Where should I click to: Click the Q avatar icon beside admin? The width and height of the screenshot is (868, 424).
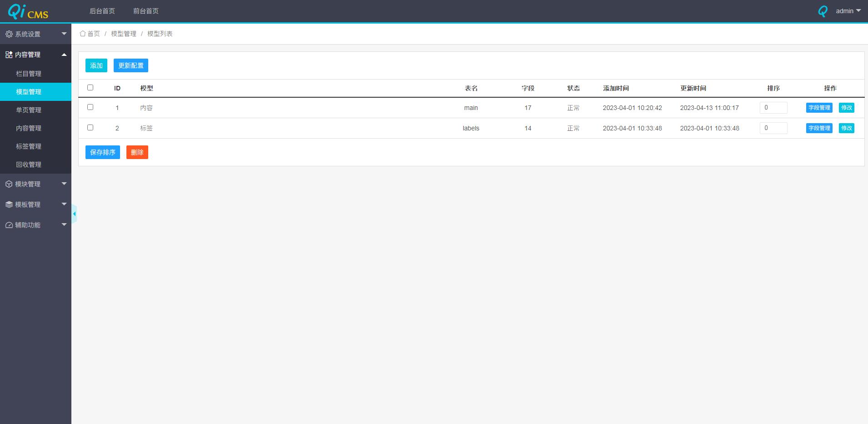coord(823,11)
